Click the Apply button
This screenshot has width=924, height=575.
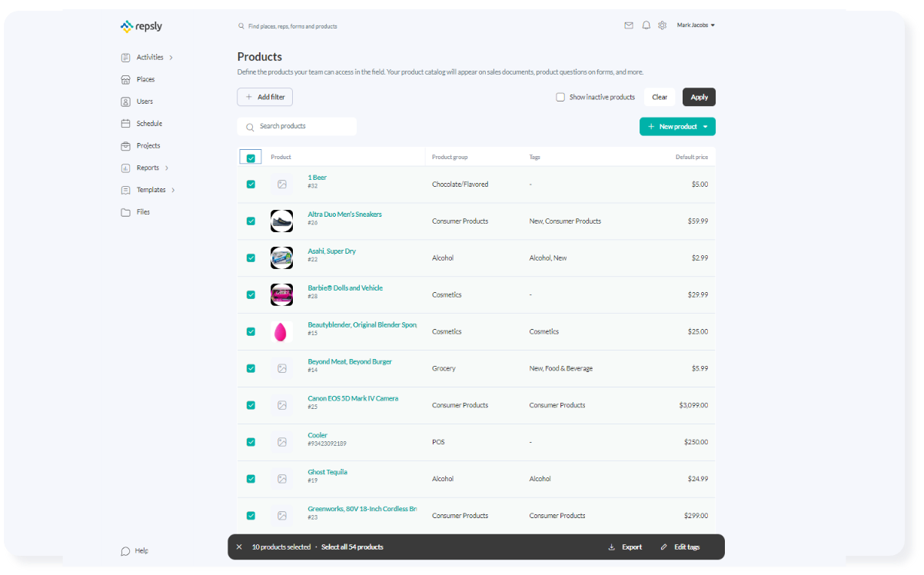click(699, 98)
